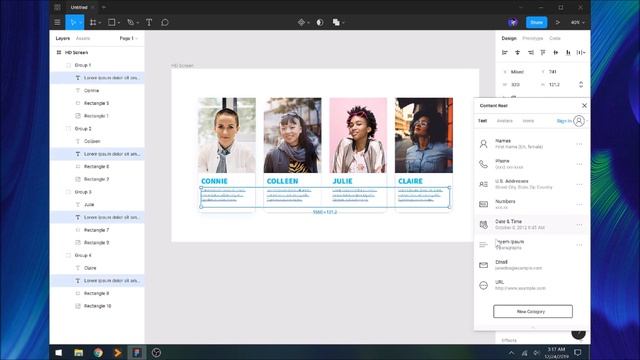Select the Pen tool
The image size is (640, 360).
pyautogui.click(x=130, y=22)
